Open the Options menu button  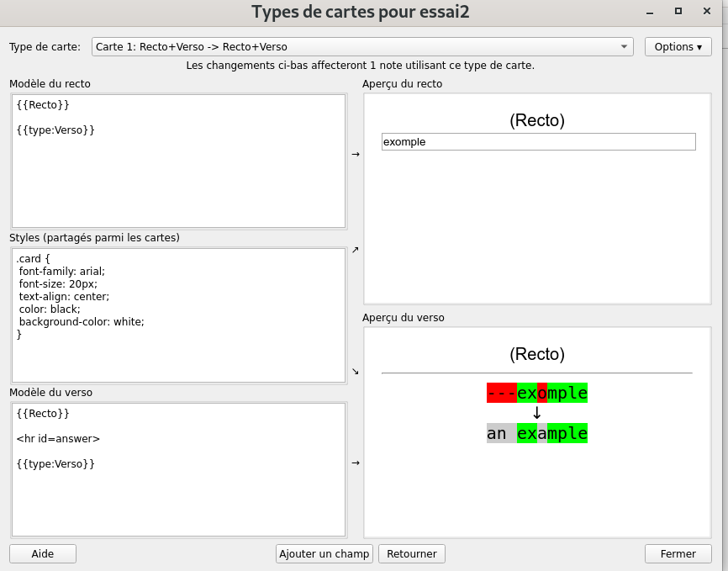[x=678, y=47]
